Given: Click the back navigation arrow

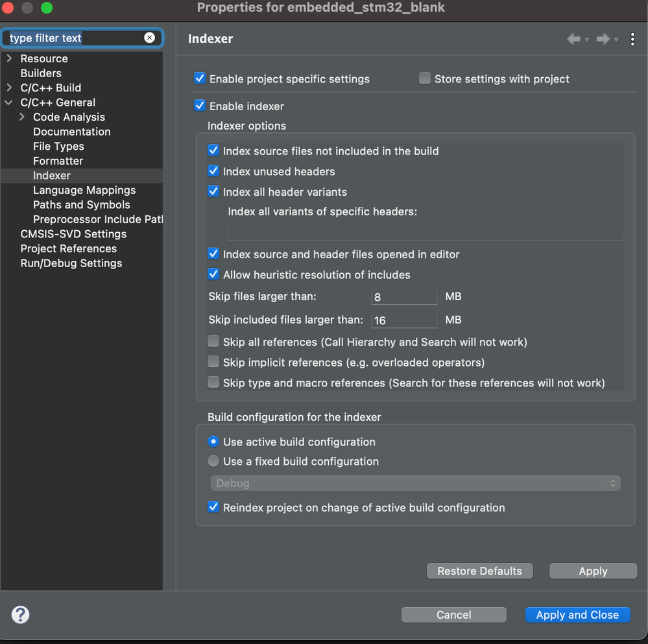Looking at the screenshot, I should 573,39.
